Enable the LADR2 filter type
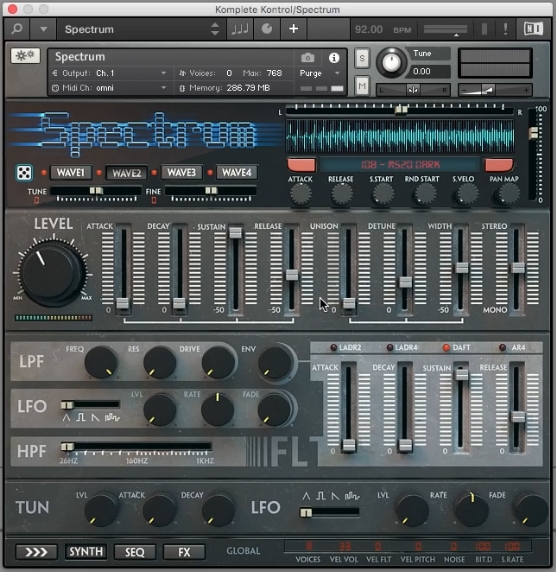This screenshot has height=572, width=556. tap(345, 348)
